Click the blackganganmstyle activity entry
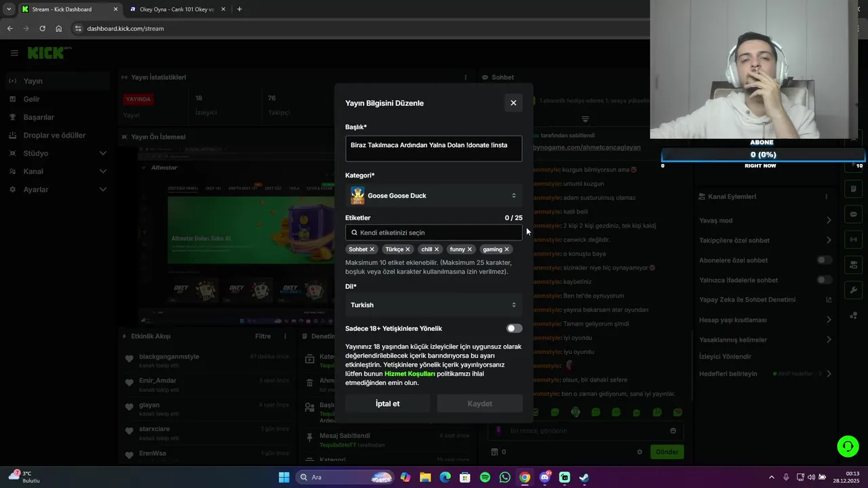Image resolution: width=868 pixels, height=488 pixels. [x=208, y=361]
